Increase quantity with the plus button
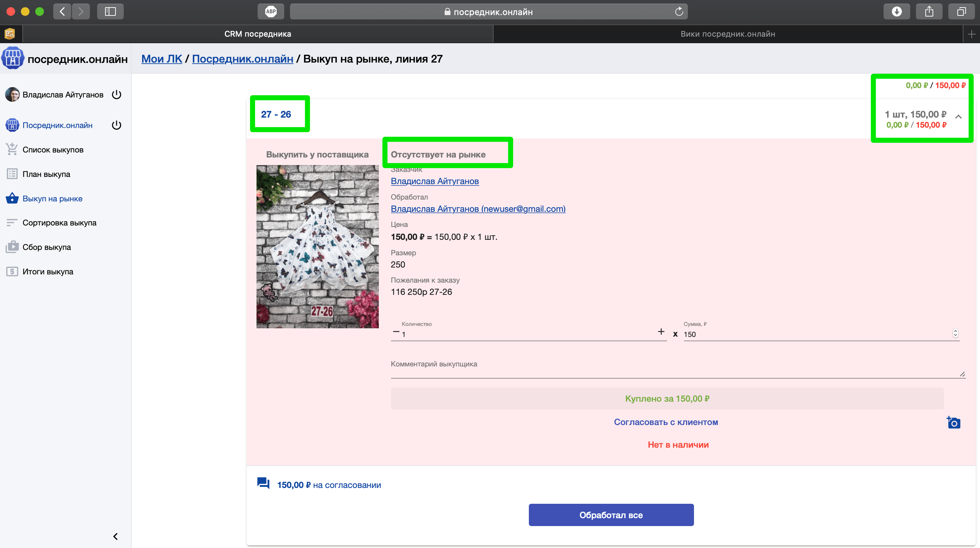 point(661,332)
